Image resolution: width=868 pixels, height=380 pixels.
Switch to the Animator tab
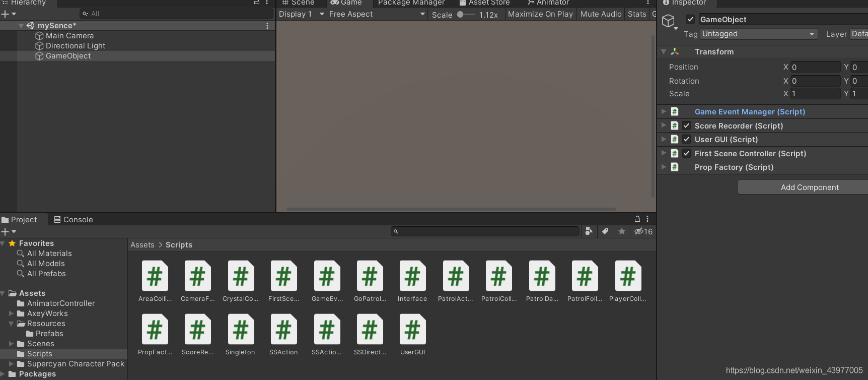pos(548,3)
